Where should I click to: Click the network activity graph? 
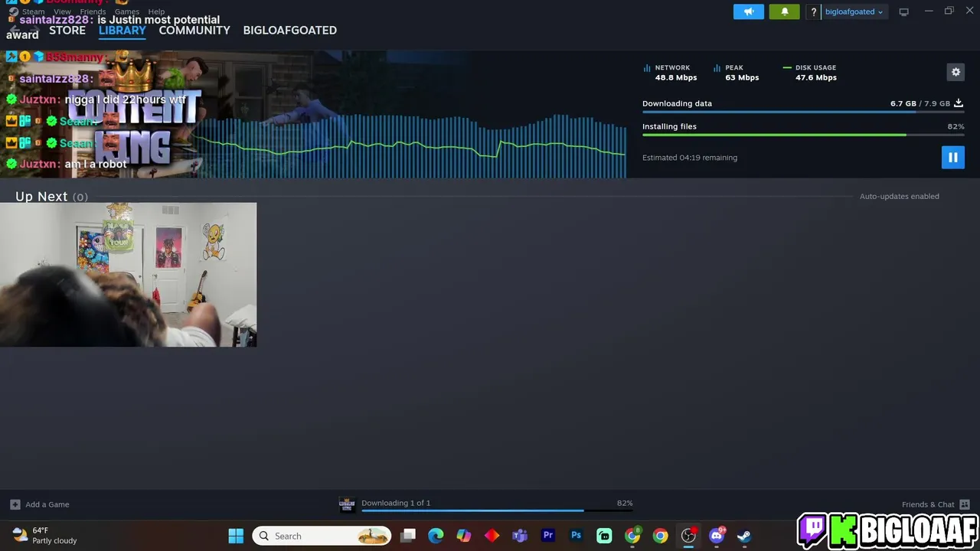410,145
